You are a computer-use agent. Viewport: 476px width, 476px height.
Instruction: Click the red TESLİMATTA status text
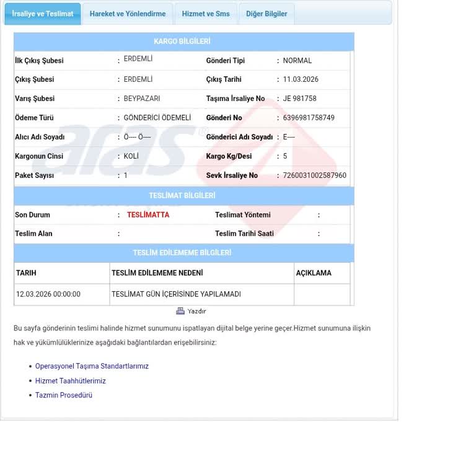point(148,215)
